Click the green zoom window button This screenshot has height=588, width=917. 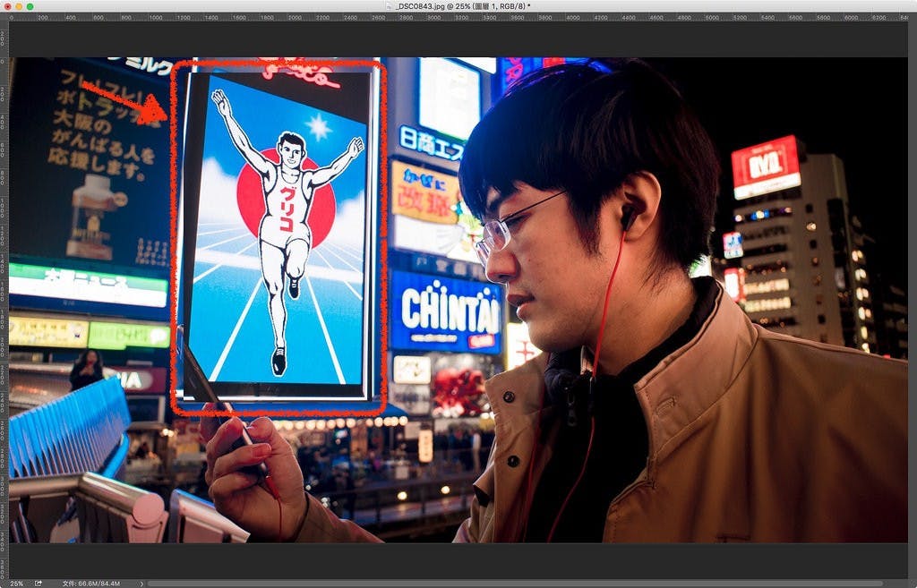(x=30, y=6)
